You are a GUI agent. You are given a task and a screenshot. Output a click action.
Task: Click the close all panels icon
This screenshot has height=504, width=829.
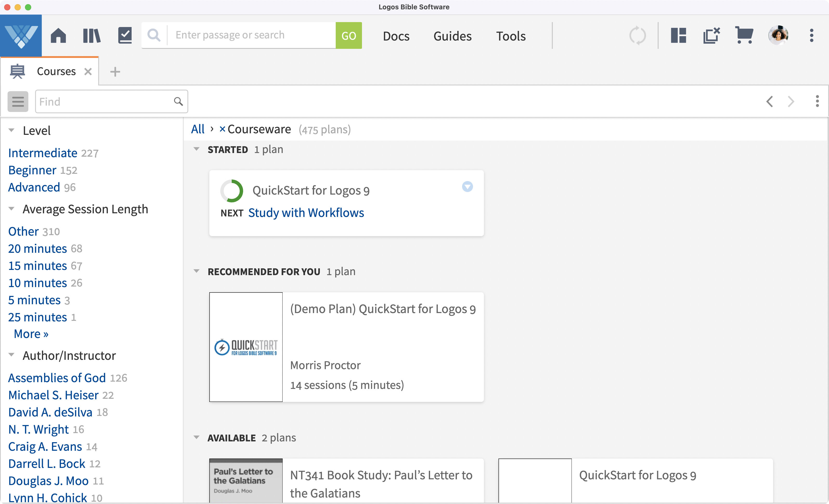(711, 35)
